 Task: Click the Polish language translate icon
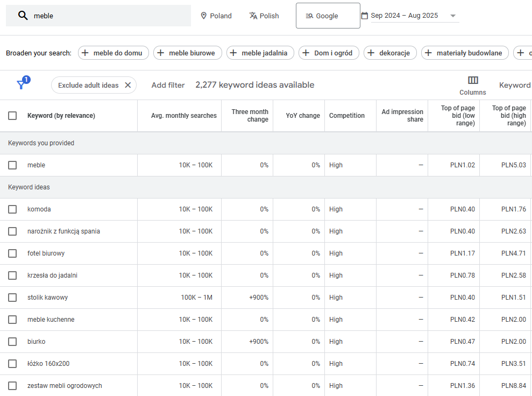coord(253,16)
